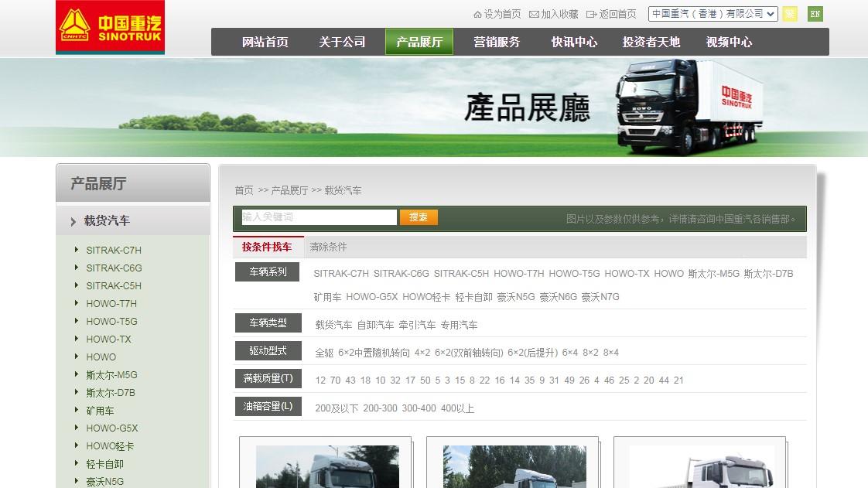The height and width of the screenshot is (488, 868).
Task: Open the company selector dropdown
Action: pyautogui.click(x=712, y=14)
